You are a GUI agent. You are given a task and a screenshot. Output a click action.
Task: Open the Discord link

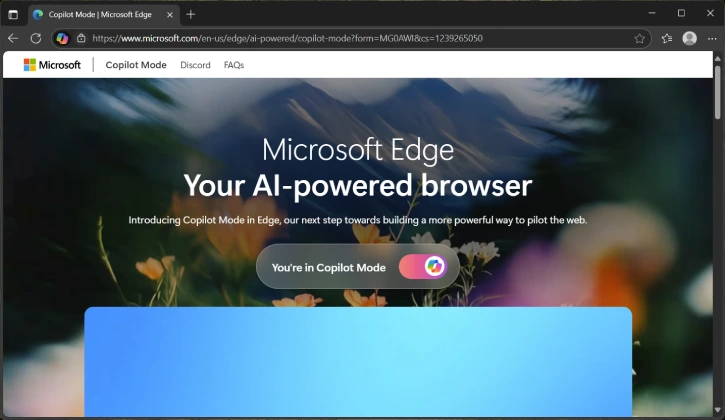point(195,65)
